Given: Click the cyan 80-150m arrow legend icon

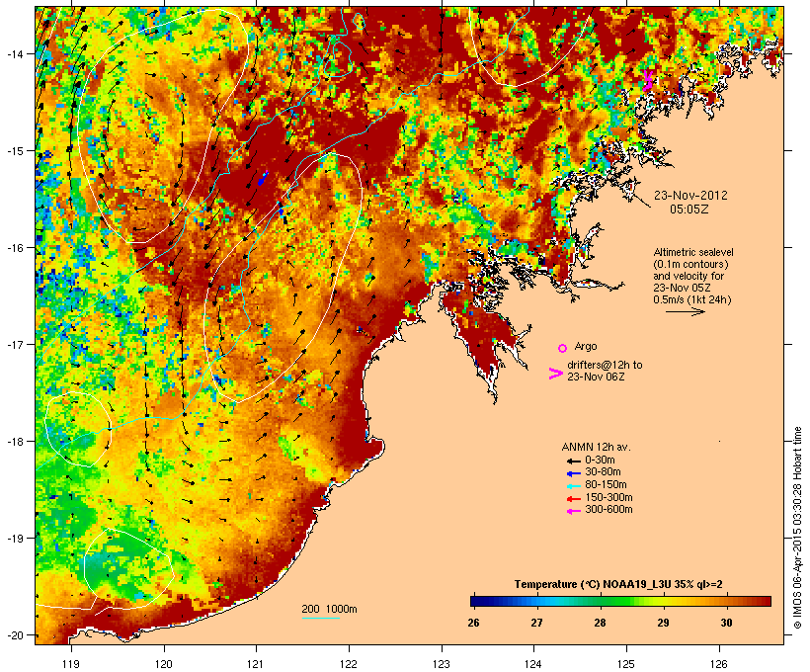Looking at the screenshot, I should 573,486.
